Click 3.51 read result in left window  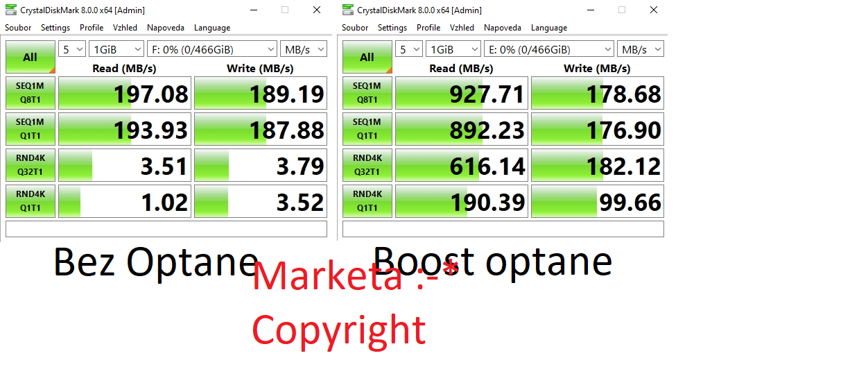click(x=125, y=165)
